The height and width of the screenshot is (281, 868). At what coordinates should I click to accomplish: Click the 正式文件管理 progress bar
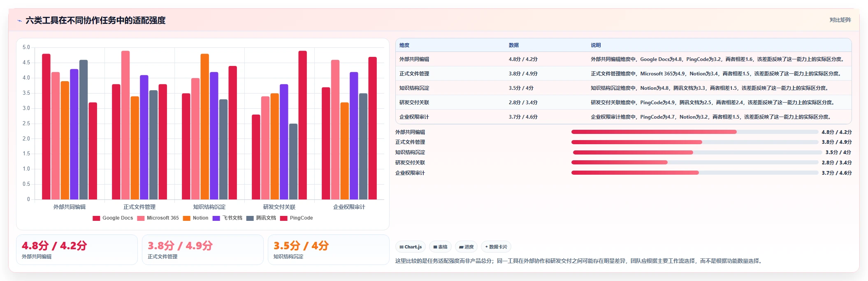coord(694,142)
